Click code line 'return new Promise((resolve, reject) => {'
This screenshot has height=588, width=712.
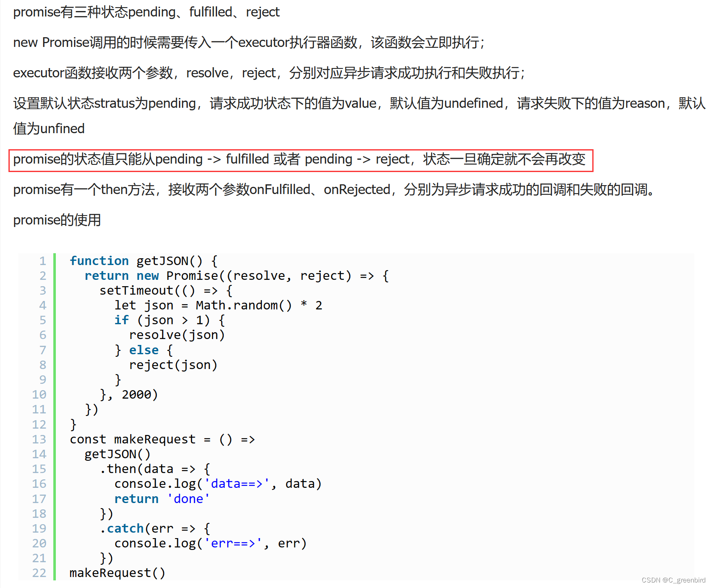click(237, 276)
